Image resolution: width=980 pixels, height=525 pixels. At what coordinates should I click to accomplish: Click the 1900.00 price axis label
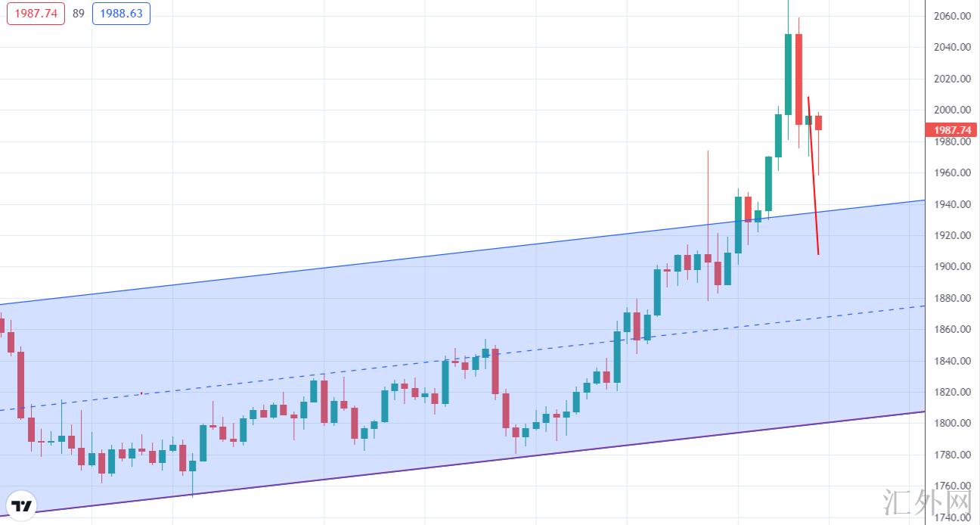pyautogui.click(x=951, y=267)
